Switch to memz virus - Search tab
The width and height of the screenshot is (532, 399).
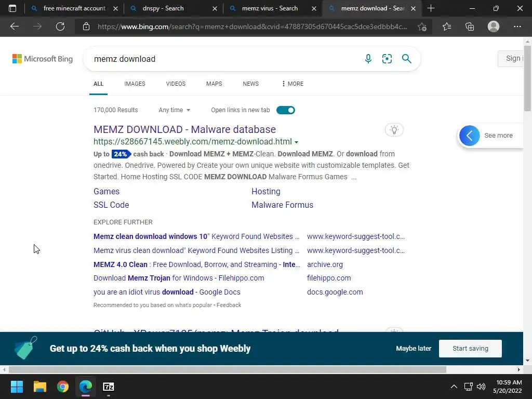(269, 8)
